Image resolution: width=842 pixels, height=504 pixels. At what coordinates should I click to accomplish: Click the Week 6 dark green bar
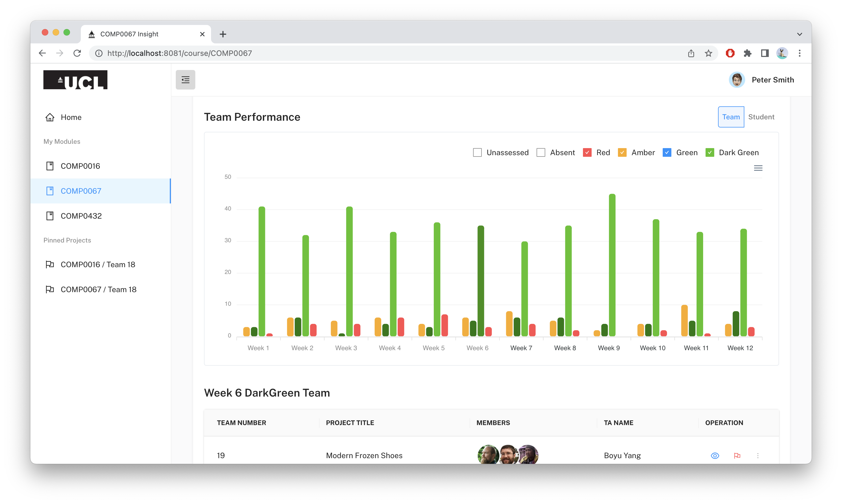(x=480, y=281)
